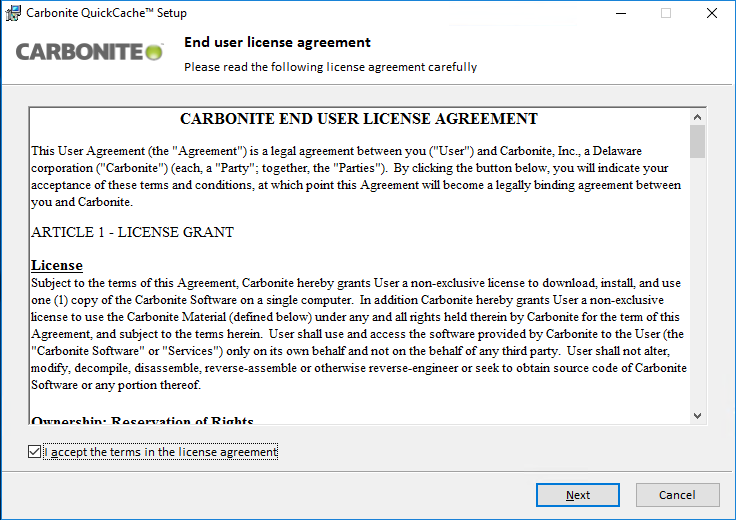This screenshot has height=520, width=736.
Task: Select the "ARTICLE 1 - LICENSE GRANT" heading
Action: tap(132, 232)
